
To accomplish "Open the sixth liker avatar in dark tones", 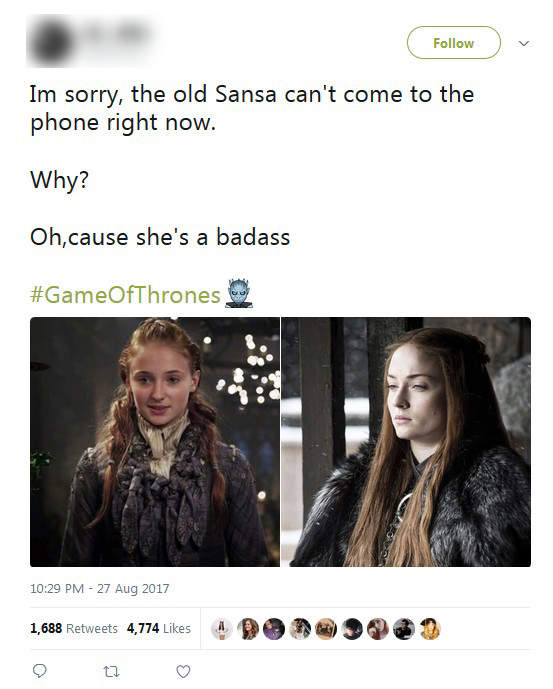I will 352,629.
